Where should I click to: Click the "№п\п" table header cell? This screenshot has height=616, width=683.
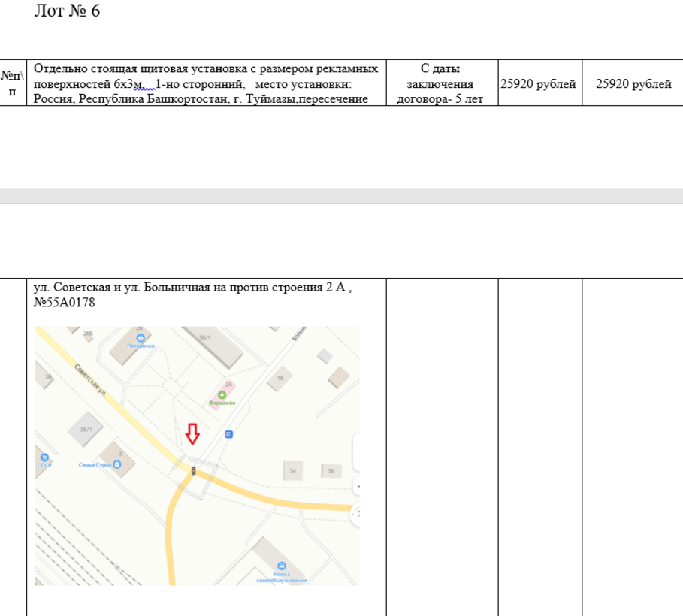point(12,82)
